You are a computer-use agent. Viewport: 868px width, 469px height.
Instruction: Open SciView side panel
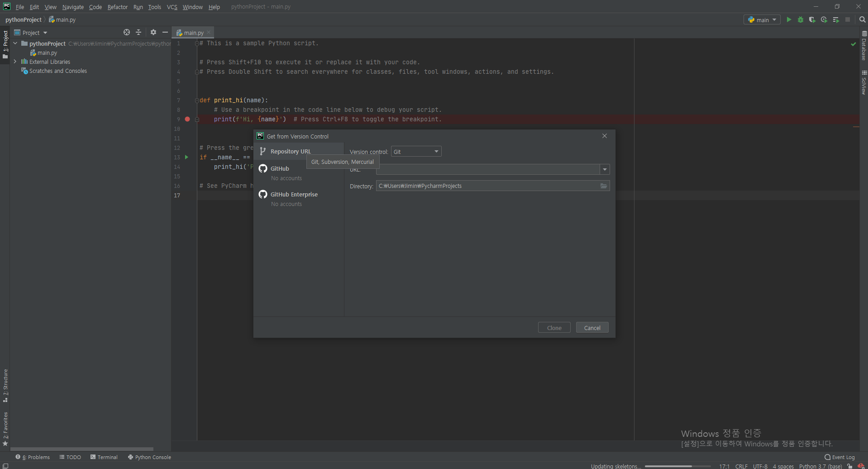pos(864,82)
